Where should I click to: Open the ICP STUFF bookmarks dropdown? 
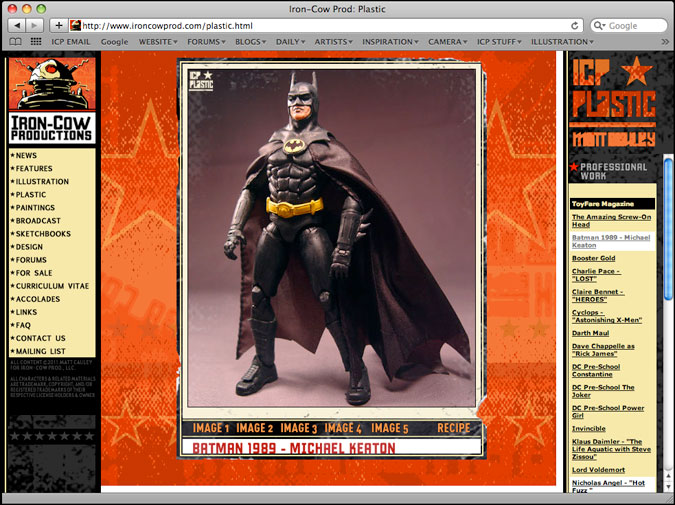click(499, 42)
